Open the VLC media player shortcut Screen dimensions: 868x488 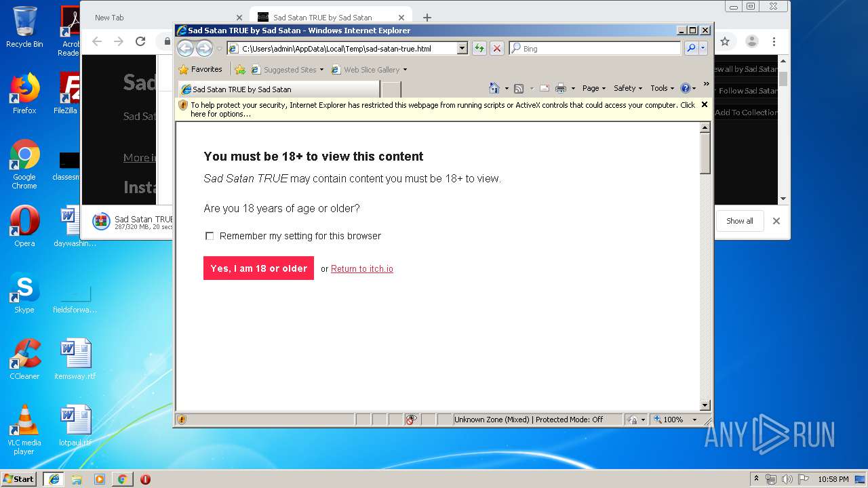[24, 430]
